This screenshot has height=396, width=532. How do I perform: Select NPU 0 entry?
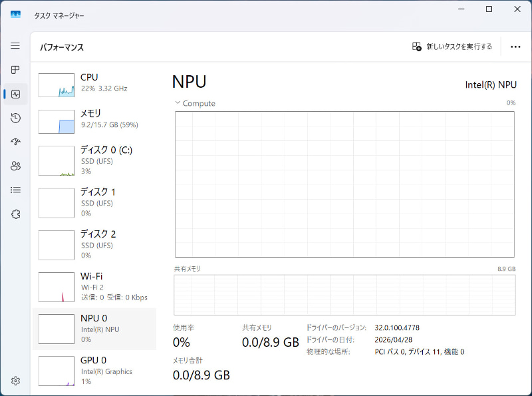(94, 329)
